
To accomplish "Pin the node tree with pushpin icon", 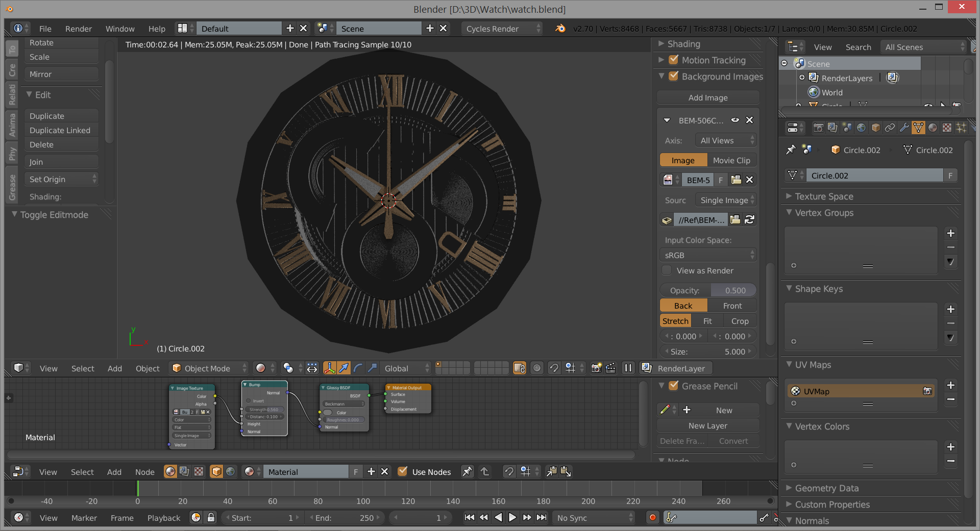I will 467,472.
